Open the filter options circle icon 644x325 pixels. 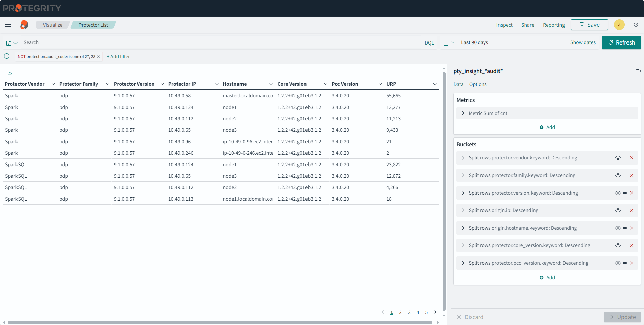[x=7, y=56]
